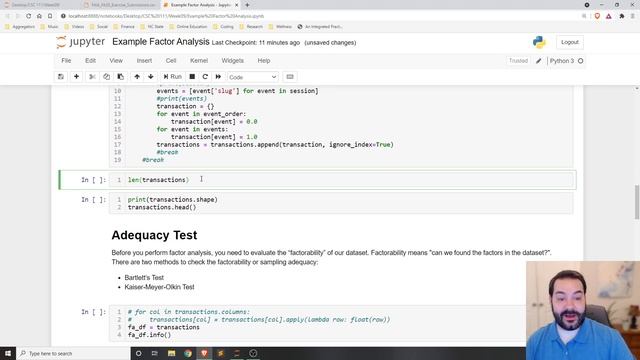Image resolution: width=640 pixels, height=360 pixels.
Task: Move selected cell down arrow
Action: [151, 77]
